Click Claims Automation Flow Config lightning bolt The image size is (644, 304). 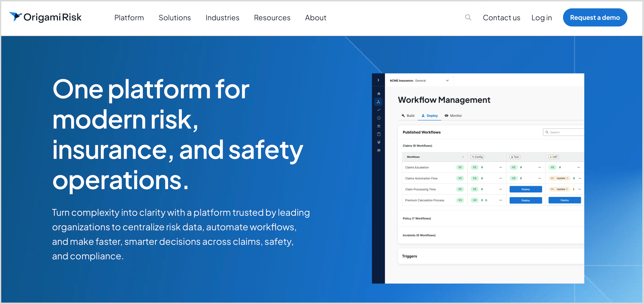click(482, 178)
